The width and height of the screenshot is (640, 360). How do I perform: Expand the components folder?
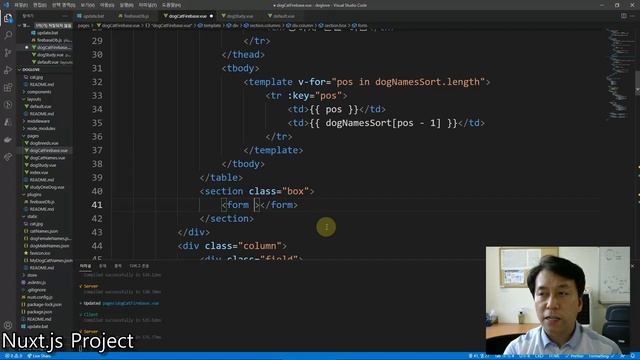pyautogui.click(x=39, y=92)
